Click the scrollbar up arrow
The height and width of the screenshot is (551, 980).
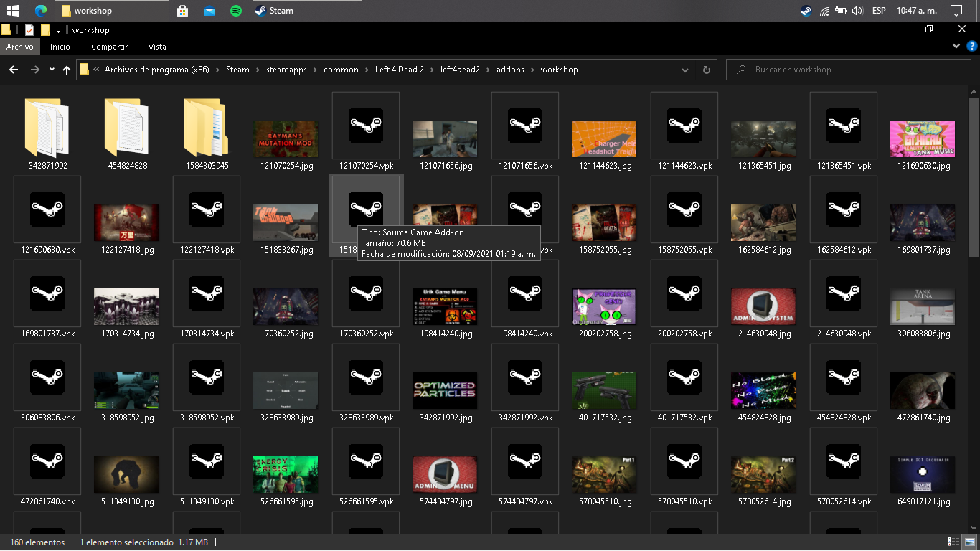pyautogui.click(x=974, y=91)
